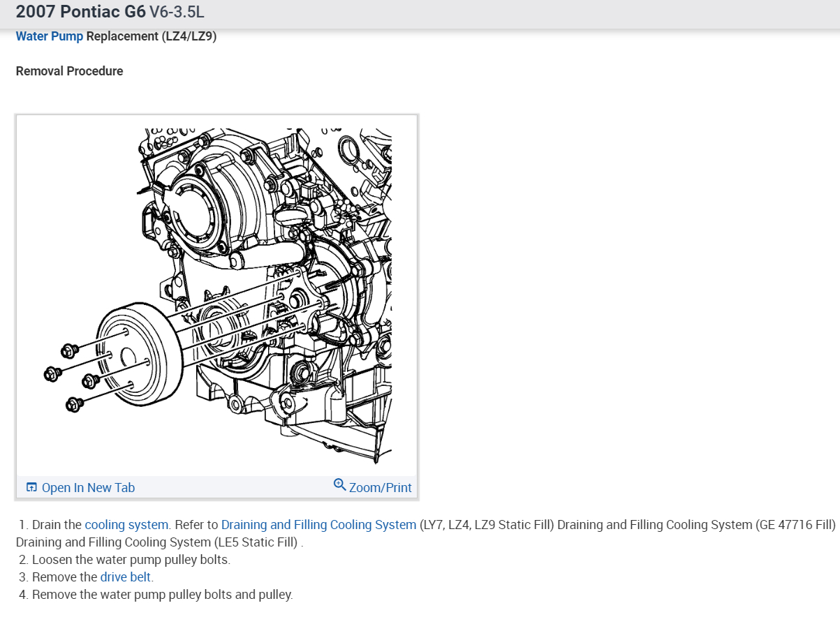Follow the drive belt link in step 3
Viewport: 840px width, 624px height.
[126, 577]
